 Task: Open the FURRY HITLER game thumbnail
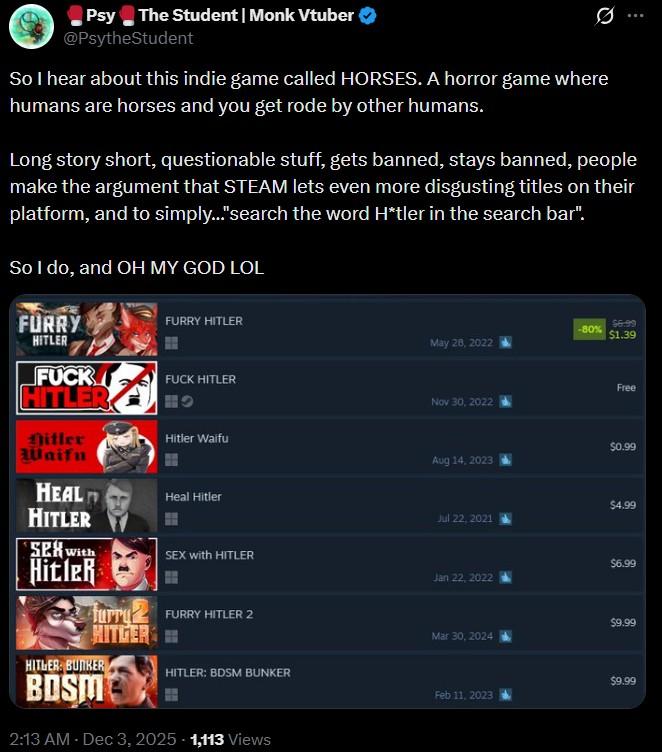86,329
